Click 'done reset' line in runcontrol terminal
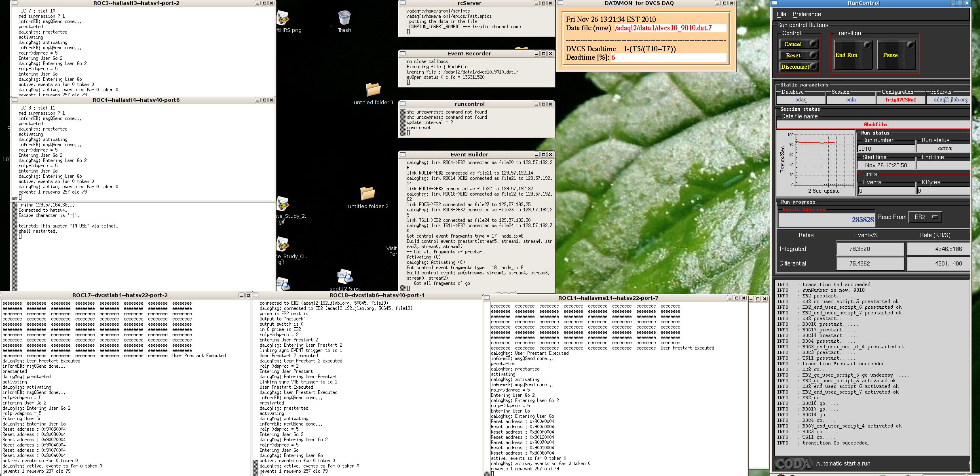980x476 pixels. point(419,128)
